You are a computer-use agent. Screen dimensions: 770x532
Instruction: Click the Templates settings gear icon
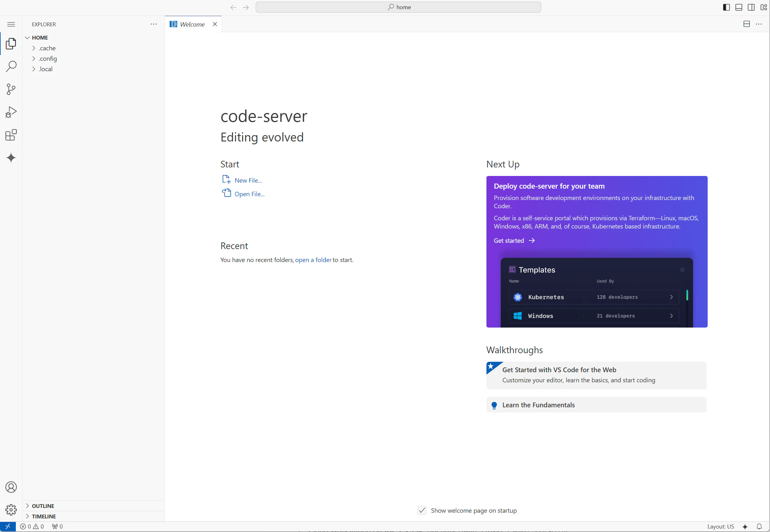(682, 270)
